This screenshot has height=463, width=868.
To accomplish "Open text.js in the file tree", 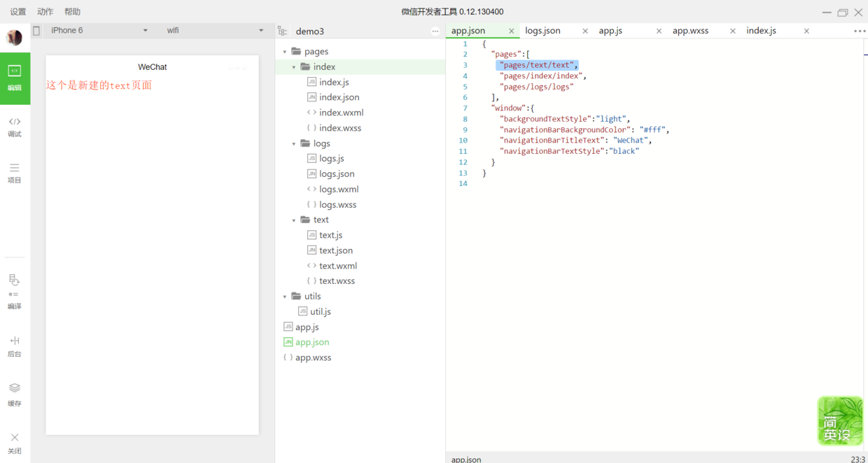I will (x=331, y=235).
